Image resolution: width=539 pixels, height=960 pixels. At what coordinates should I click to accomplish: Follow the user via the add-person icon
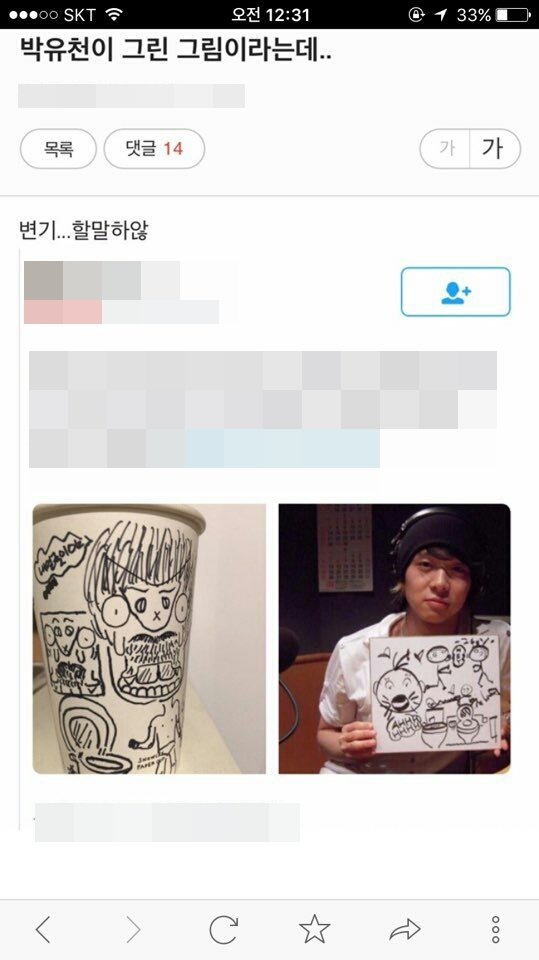pos(456,292)
